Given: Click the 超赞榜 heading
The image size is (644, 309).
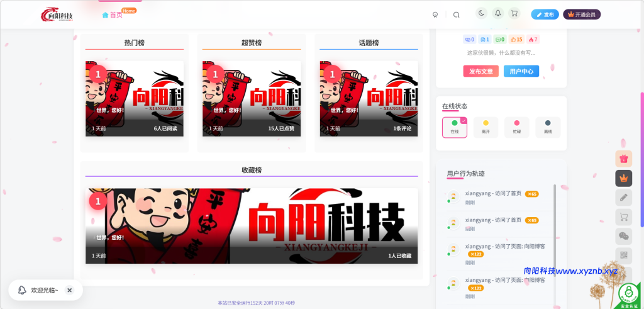Looking at the screenshot, I should point(252,43).
